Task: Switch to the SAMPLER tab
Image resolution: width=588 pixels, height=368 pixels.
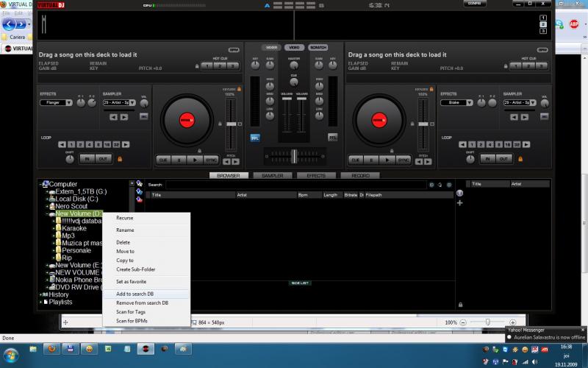Action: [x=273, y=176]
